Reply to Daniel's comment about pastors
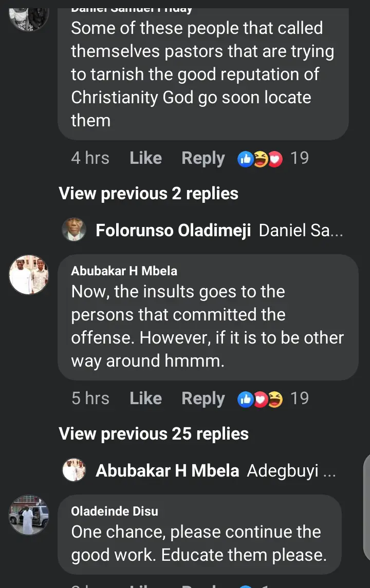Screen dimensions: 370x588 point(203,158)
